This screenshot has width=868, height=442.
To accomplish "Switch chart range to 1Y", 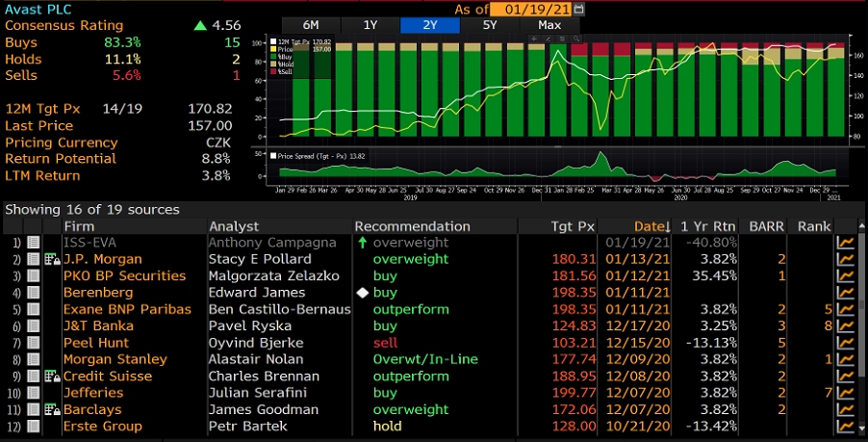I will point(370,25).
